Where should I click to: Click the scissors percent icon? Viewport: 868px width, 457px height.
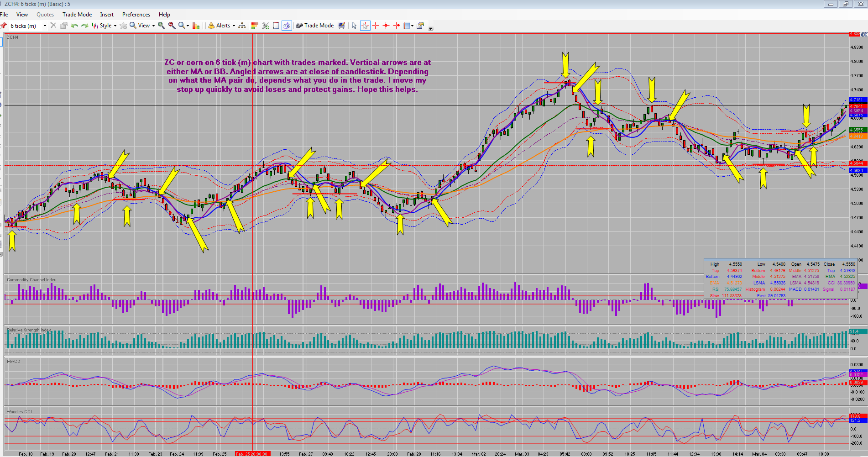click(x=266, y=26)
